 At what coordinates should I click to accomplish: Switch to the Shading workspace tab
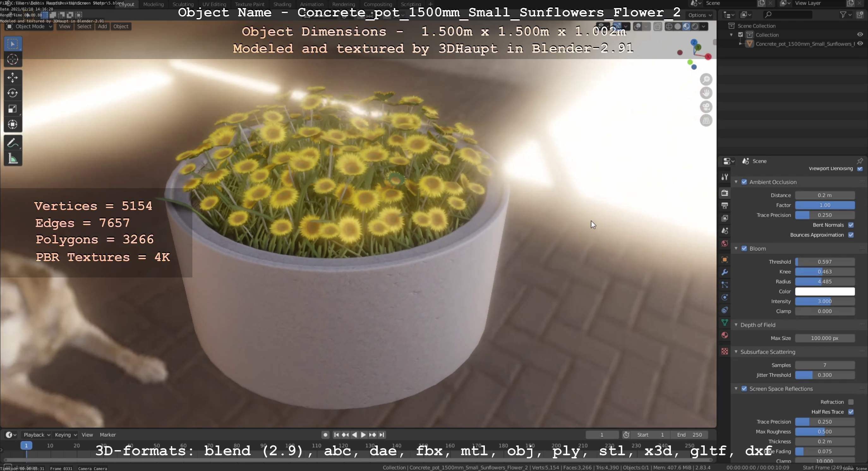tap(282, 4)
